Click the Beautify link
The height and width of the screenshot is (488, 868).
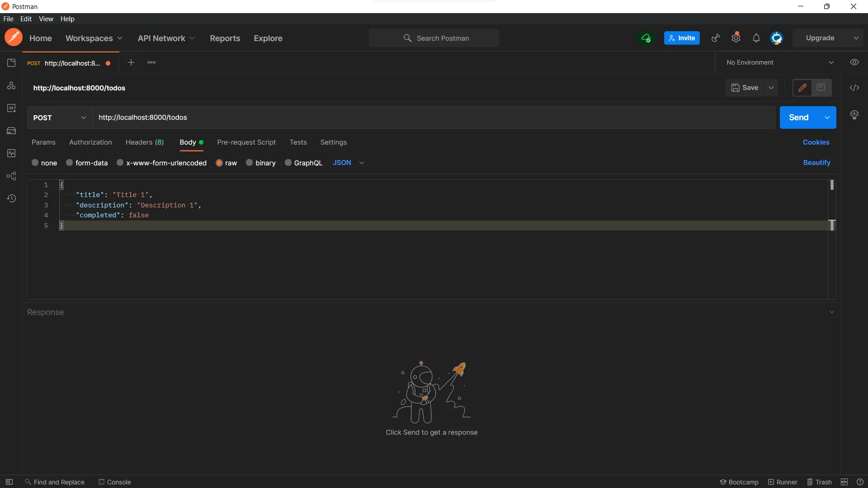(816, 163)
